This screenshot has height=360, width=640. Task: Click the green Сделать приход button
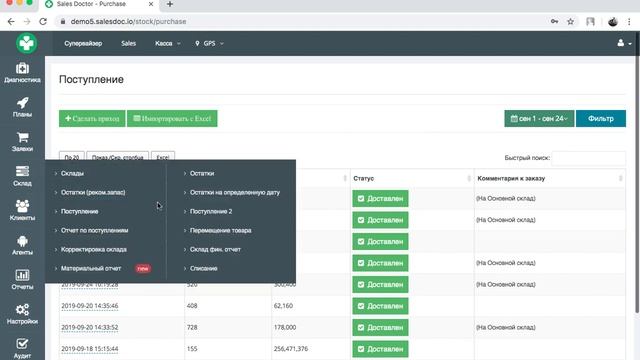(x=92, y=118)
